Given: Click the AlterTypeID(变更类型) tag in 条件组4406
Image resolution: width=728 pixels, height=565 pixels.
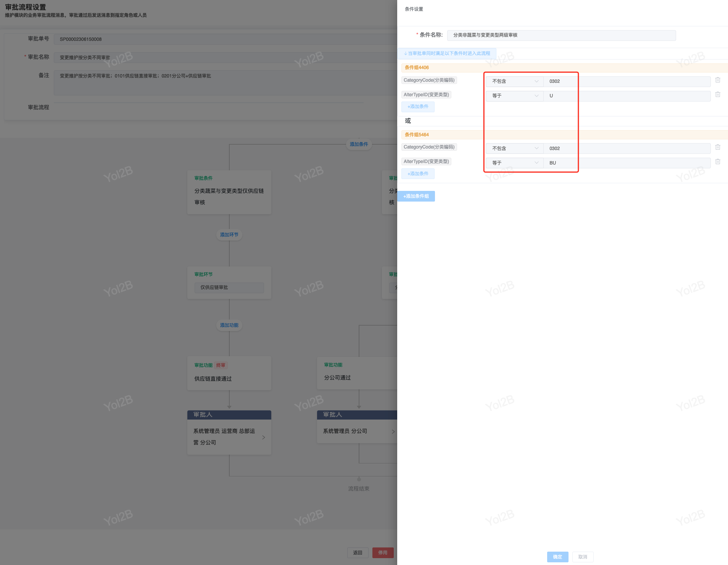Looking at the screenshot, I should pyautogui.click(x=426, y=95).
